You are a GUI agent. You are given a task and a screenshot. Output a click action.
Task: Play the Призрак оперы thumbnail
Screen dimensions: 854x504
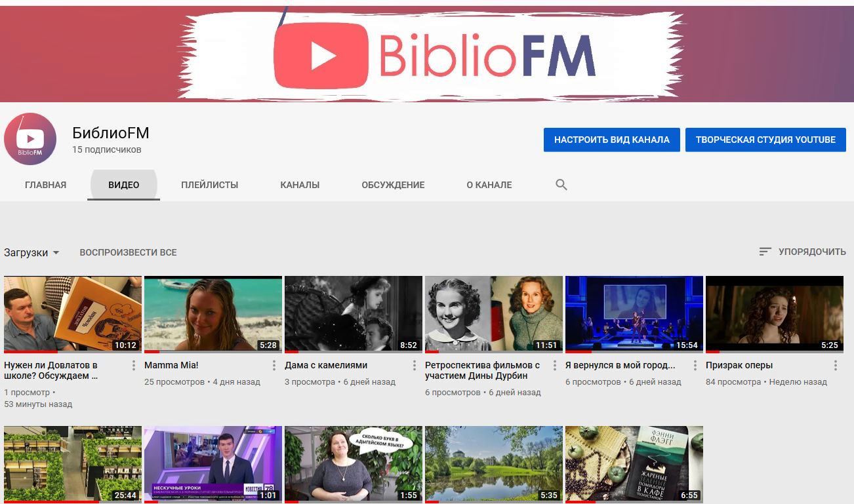click(775, 315)
